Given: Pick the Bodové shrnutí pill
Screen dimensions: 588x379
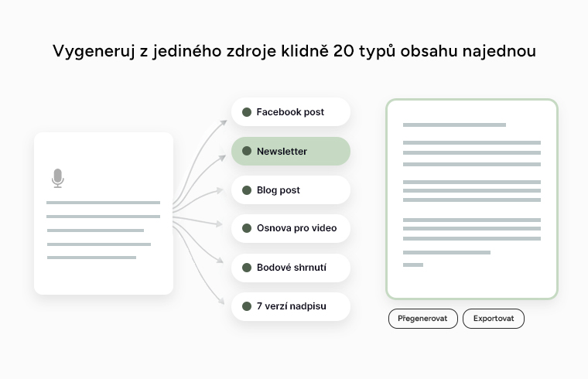Looking at the screenshot, I should [291, 268].
